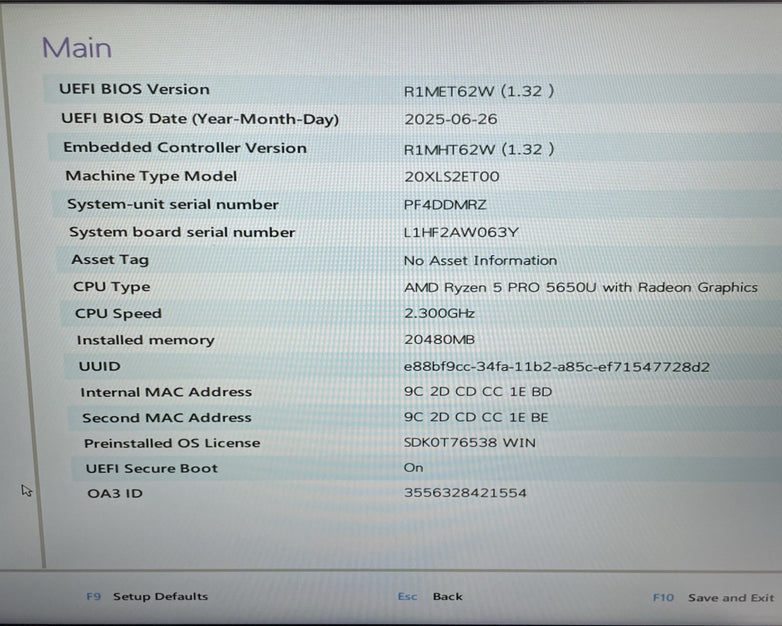The image size is (782, 626).
Task: Click the serial value PF4DDMRZ
Action: [x=445, y=205]
